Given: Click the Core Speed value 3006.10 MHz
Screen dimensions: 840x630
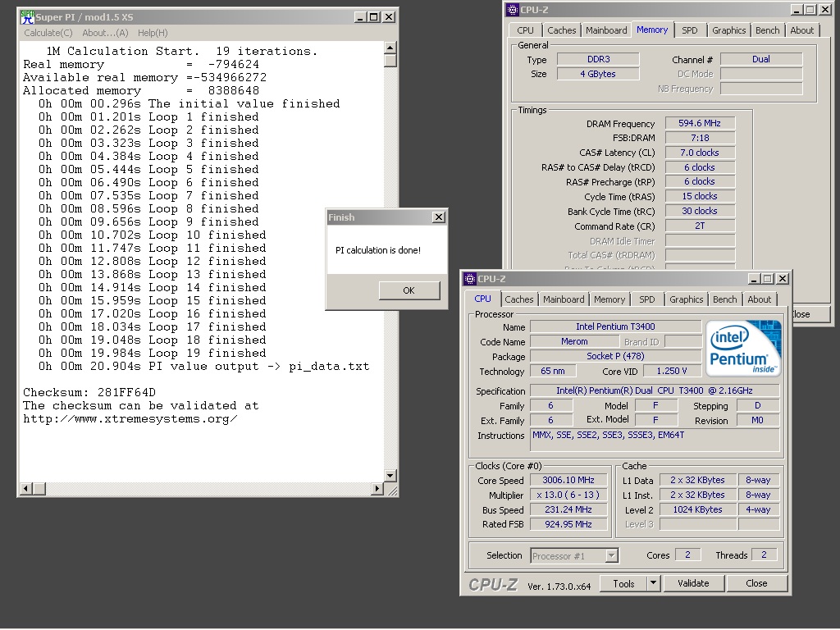Looking at the screenshot, I should click(568, 480).
